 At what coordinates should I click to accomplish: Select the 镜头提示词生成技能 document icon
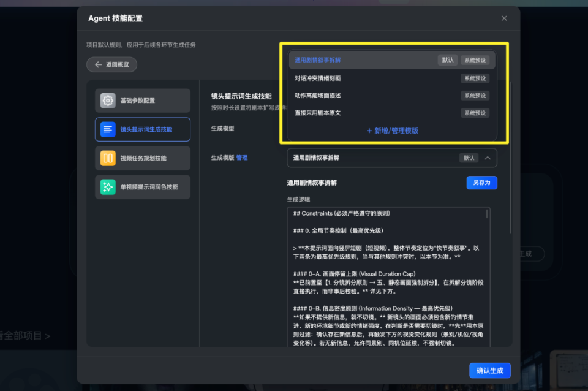(x=108, y=129)
